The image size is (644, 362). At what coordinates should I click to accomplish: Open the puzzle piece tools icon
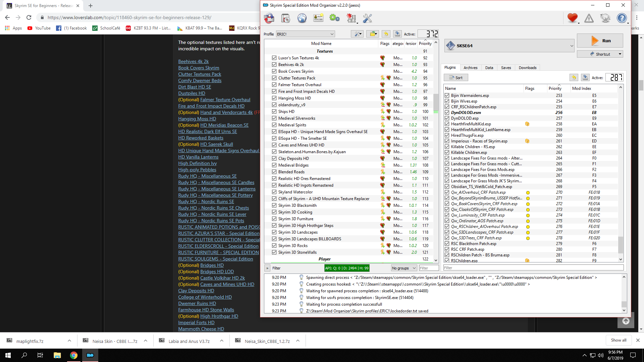click(x=351, y=18)
